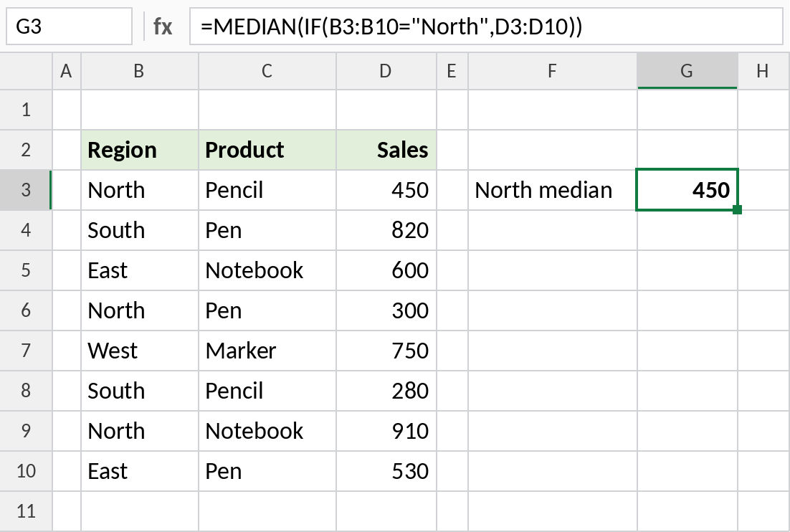Select row 11 header

click(26, 511)
